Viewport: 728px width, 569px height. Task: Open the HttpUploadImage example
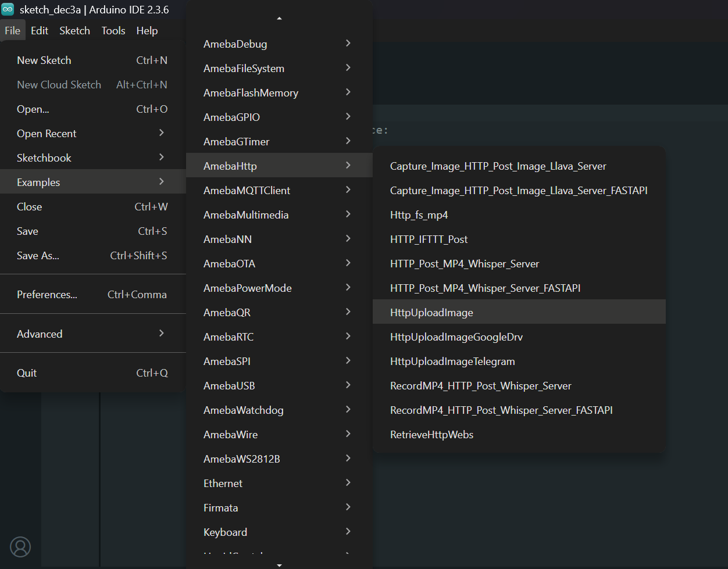click(431, 313)
